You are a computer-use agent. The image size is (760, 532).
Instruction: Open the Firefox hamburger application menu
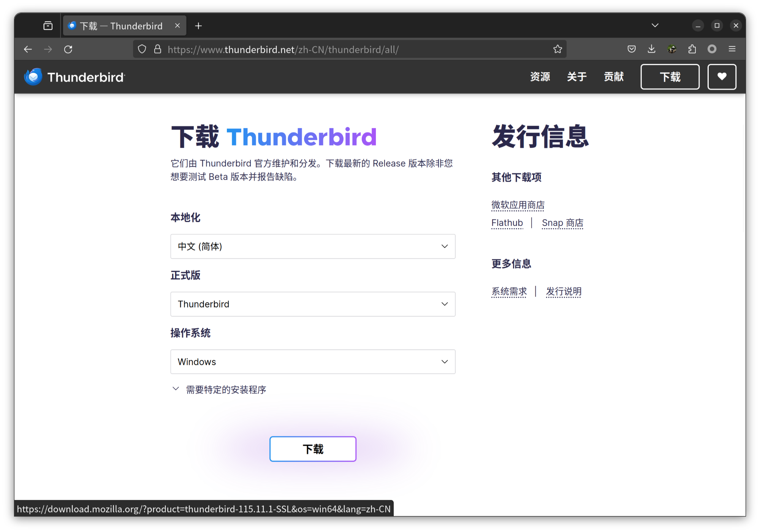[732, 49]
